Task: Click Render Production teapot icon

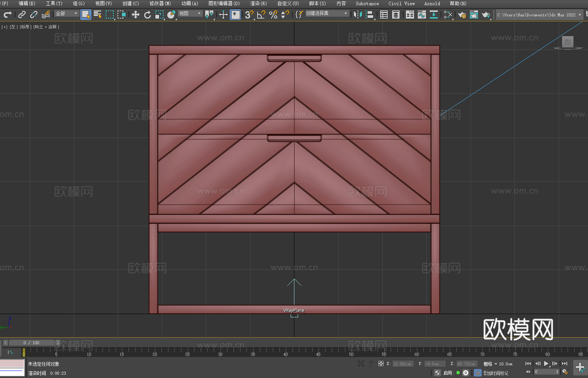Action: [486, 14]
